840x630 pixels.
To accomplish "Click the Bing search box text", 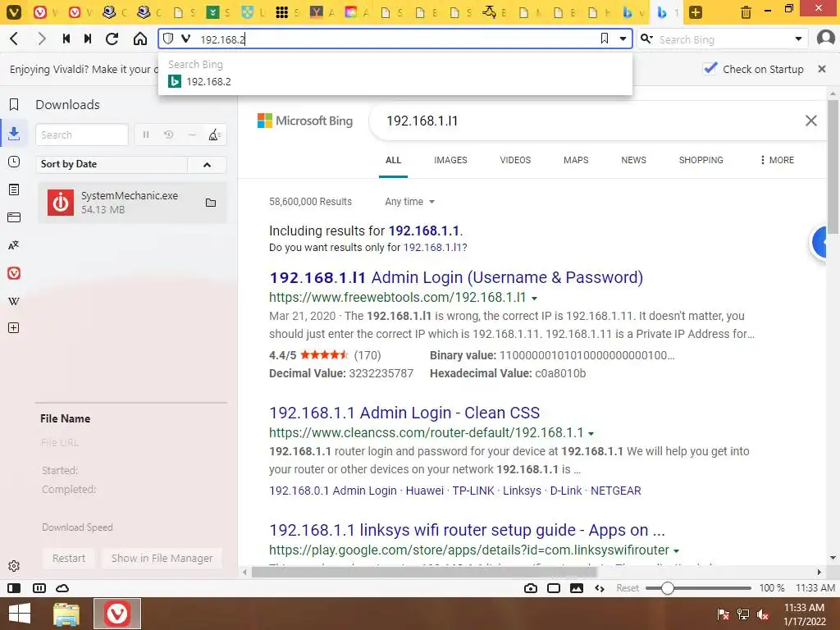I will coord(422,121).
